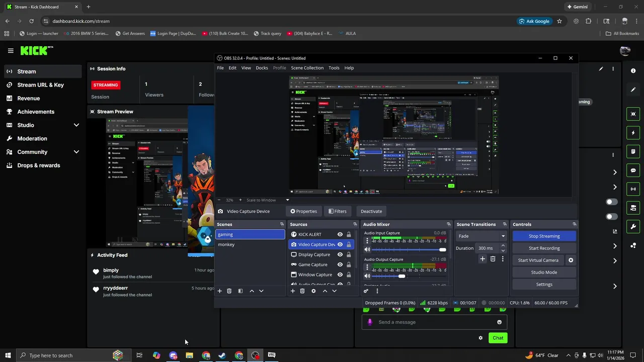Open chat settings gear beside Chat button

480,338
